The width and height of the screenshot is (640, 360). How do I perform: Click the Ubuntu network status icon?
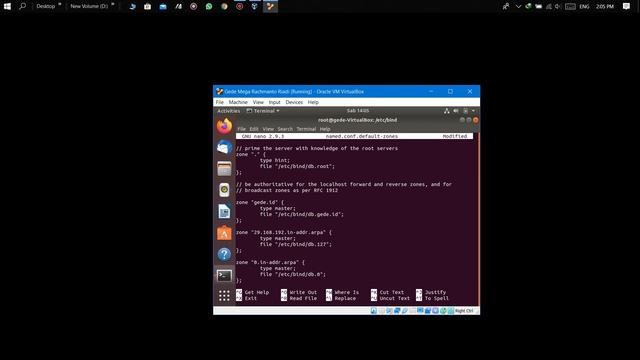pyautogui.click(x=447, y=111)
